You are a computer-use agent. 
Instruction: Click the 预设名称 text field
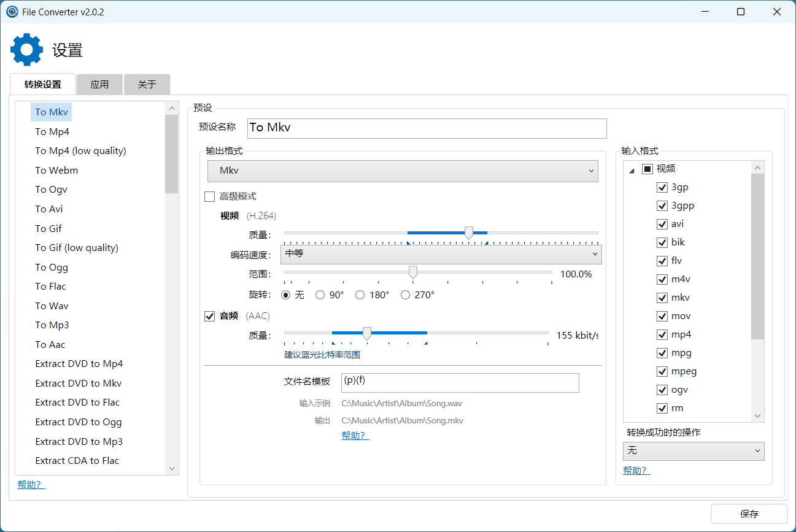tap(427, 128)
